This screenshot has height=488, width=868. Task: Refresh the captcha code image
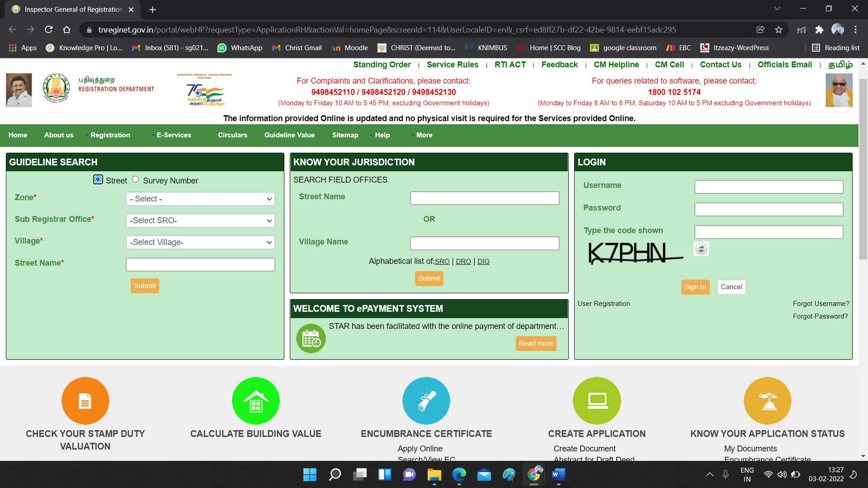tap(701, 249)
